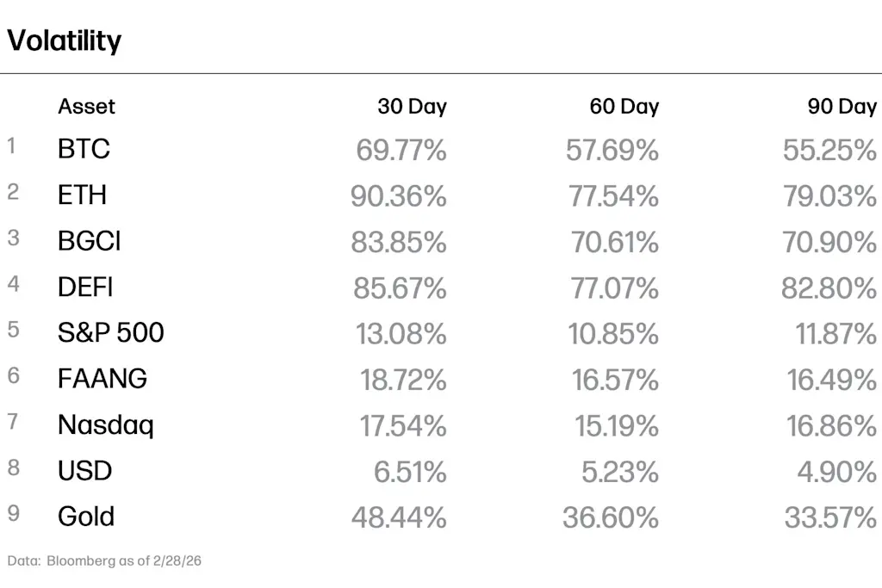Click the Volatility table title
Image resolution: width=882 pixels, height=588 pixels.
click(64, 40)
